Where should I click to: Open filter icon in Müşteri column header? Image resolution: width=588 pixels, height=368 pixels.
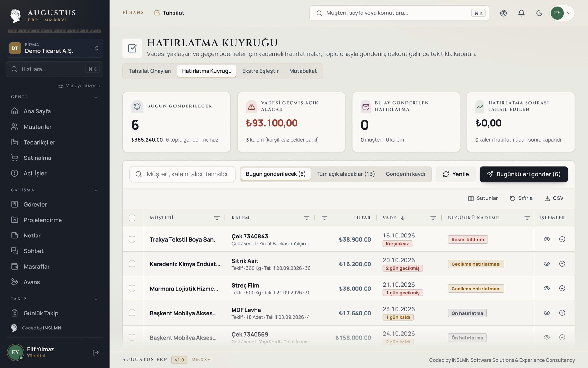[x=217, y=218]
